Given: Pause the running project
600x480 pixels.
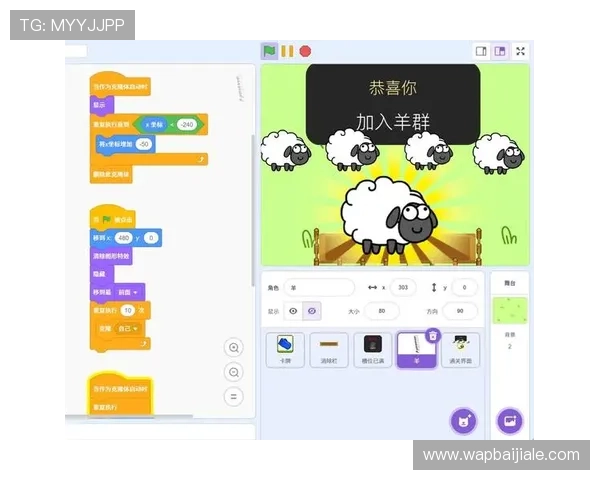Looking at the screenshot, I should [287, 51].
